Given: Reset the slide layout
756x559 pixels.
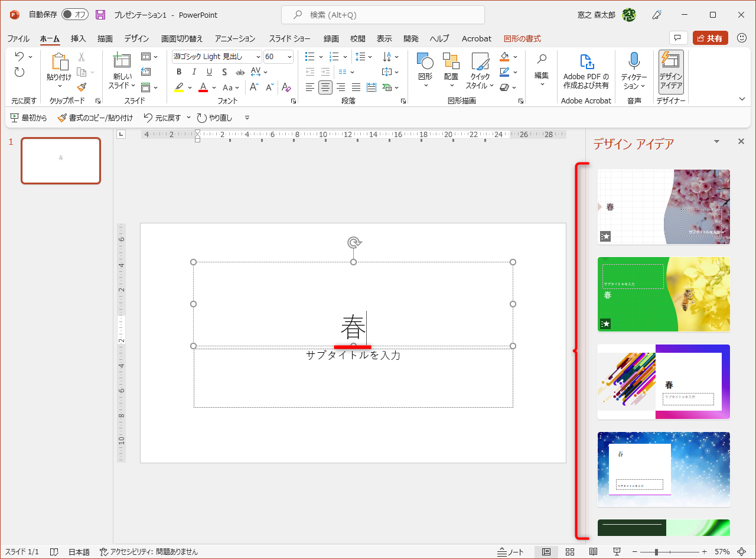Looking at the screenshot, I should (146, 72).
